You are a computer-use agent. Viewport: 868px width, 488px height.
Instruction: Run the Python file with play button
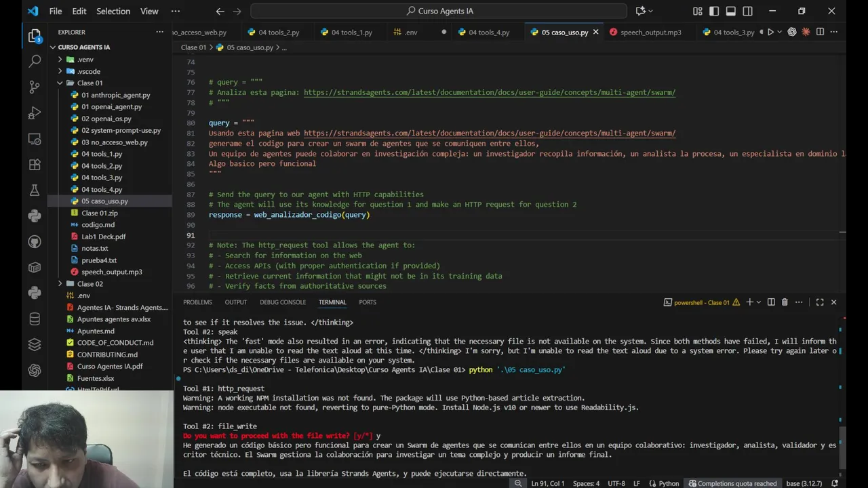tap(770, 32)
